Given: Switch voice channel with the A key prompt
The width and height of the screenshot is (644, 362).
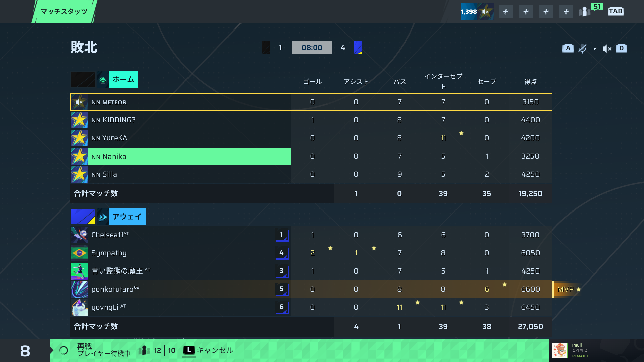Looking at the screenshot, I should pyautogui.click(x=568, y=49).
